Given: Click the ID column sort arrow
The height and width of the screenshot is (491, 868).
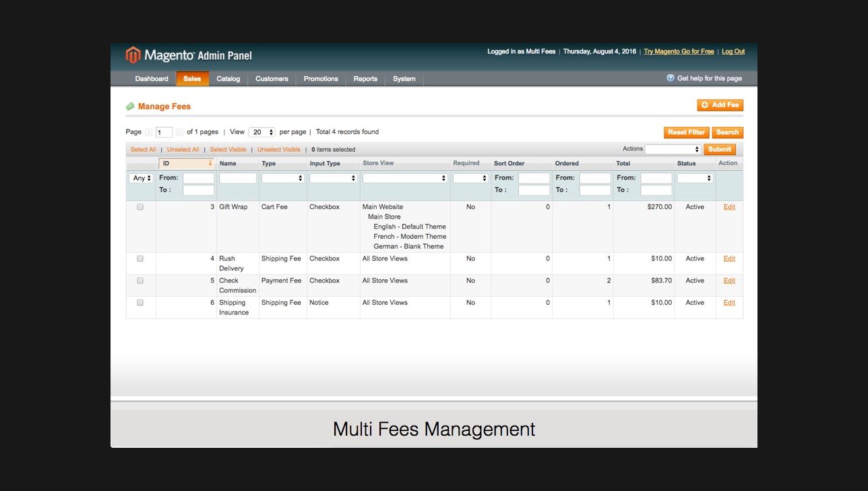Looking at the screenshot, I should [x=210, y=163].
